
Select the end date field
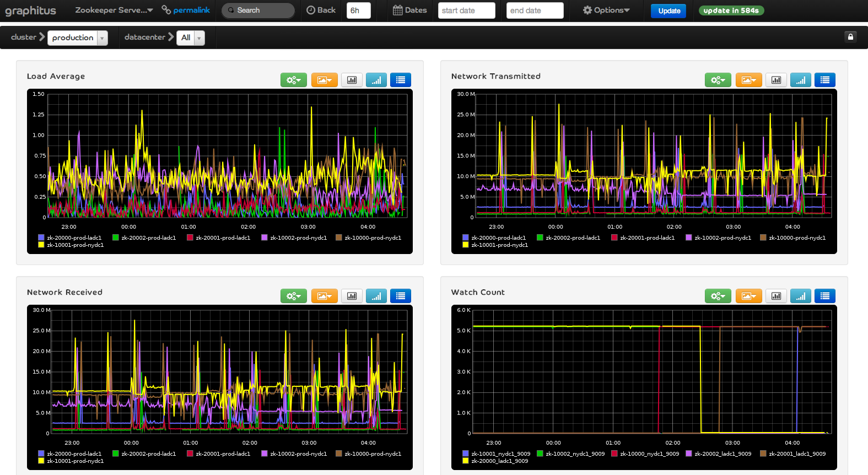tap(535, 10)
